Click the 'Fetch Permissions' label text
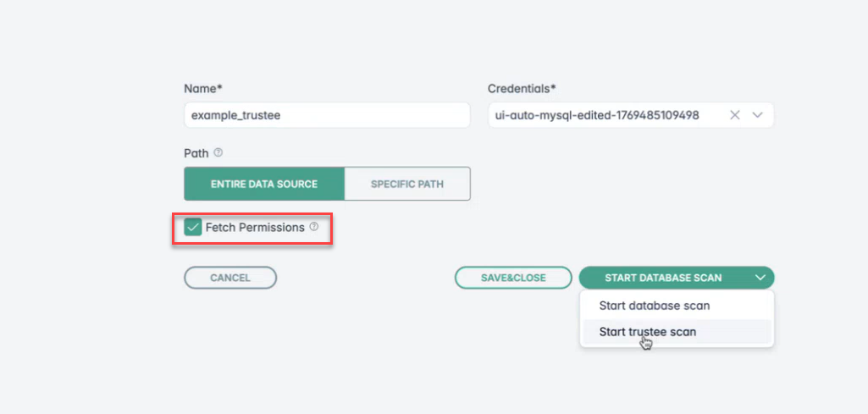 255,228
